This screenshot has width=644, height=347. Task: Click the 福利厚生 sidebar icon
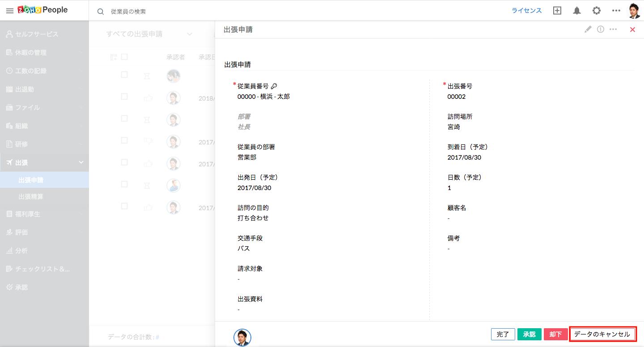(x=9, y=214)
